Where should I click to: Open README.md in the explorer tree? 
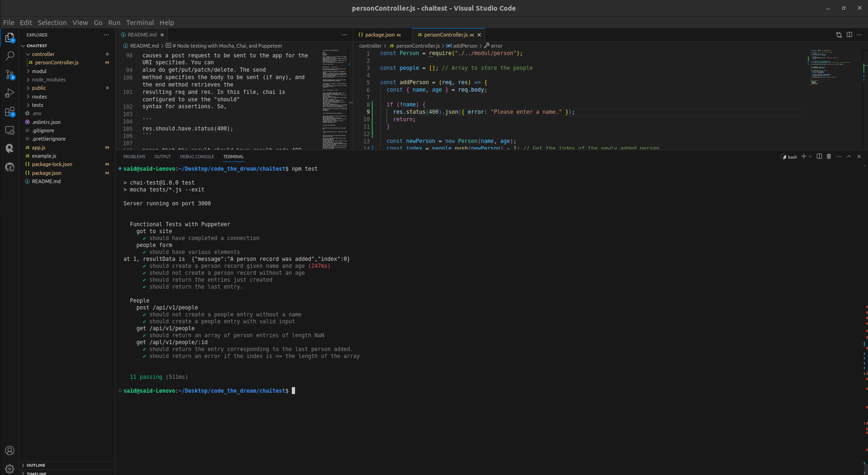(67, 181)
